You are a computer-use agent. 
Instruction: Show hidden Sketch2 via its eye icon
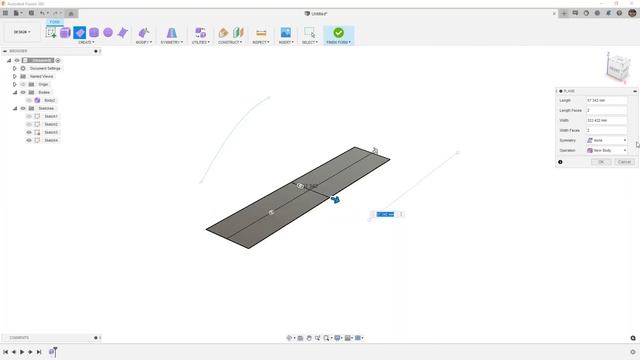click(29, 124)
